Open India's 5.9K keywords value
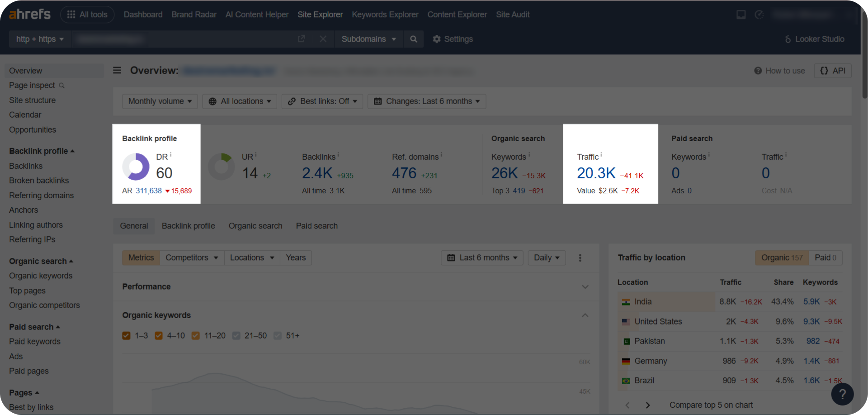The height and width of the screenshot is (415, 868). (811, 302)
